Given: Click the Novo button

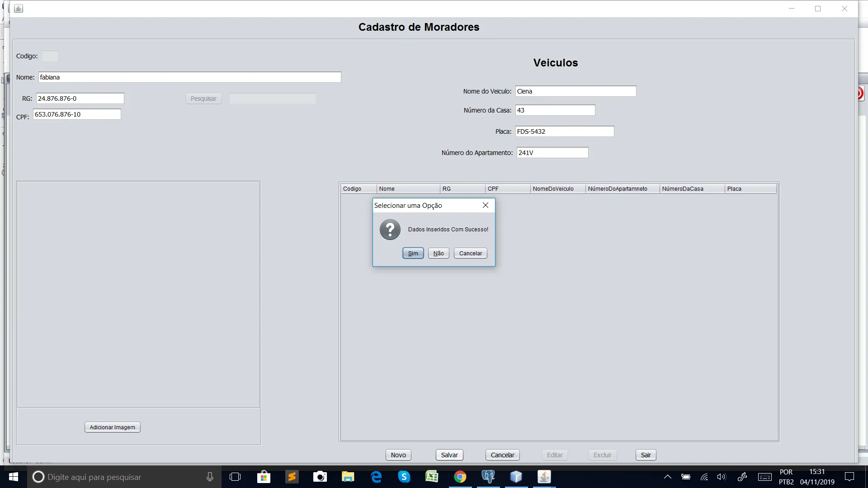Looking at the screenshot, I should [x=398, y=455].
